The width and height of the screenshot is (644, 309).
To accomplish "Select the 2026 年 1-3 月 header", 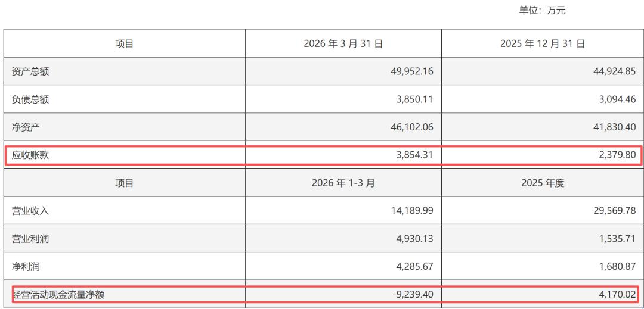I will (343, 183).
